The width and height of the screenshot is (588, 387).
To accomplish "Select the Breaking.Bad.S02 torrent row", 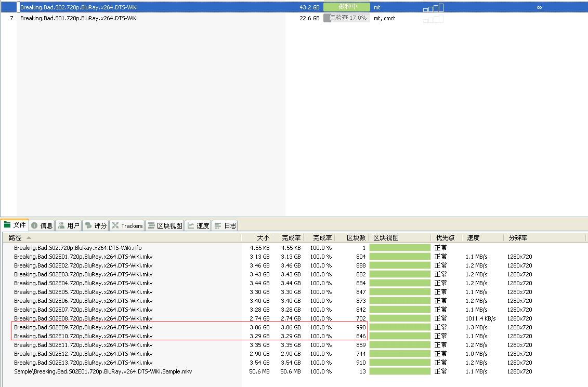I will [x=294, y=7].
